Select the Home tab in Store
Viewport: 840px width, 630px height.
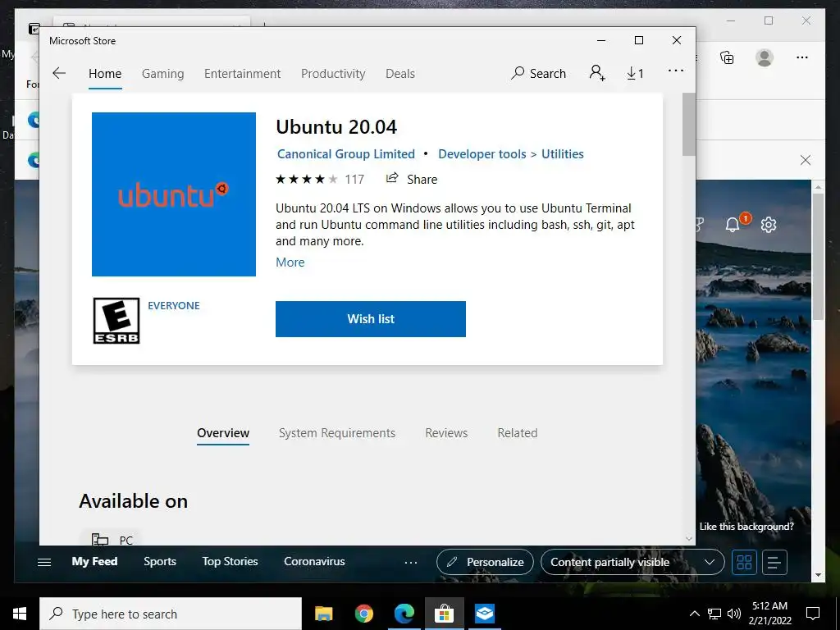pos(105,73)
